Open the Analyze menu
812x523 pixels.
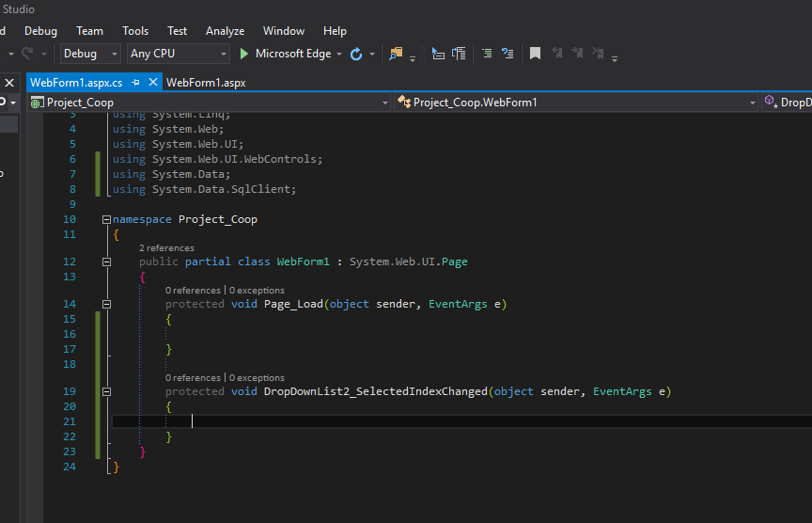click(x=225, y=31)
